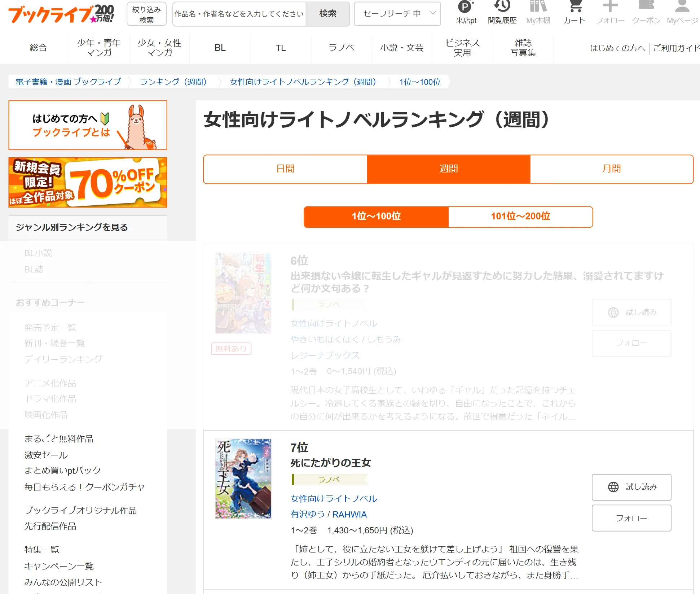Open the 死にたがりの王女 title link
This screenshot has height=594, width=700.
pyautogui.click(x=331, y=463)
